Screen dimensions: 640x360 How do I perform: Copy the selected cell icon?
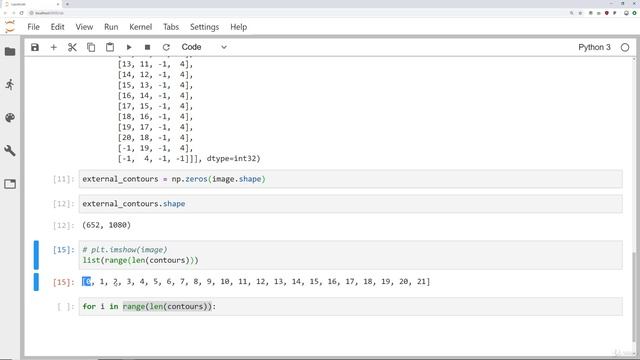91,47
